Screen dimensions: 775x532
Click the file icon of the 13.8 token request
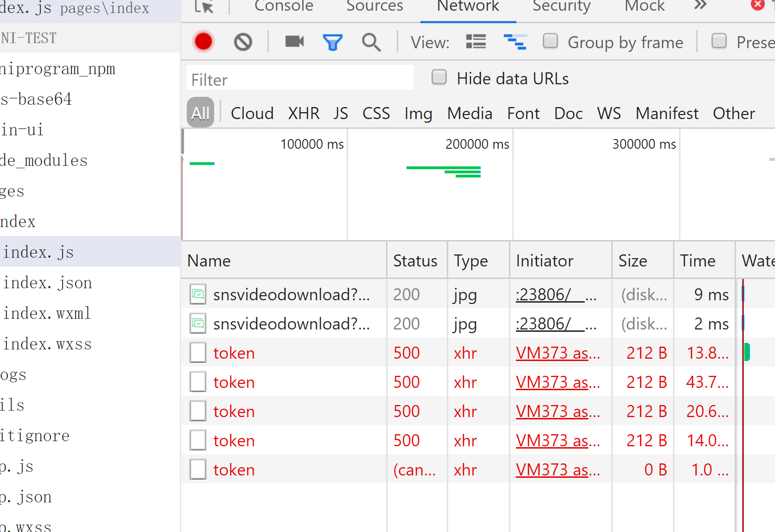coord(198,353)
